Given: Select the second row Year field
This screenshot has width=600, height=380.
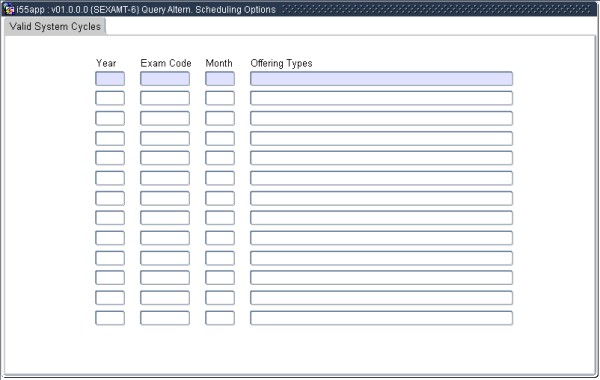Looking at the screenshot, I should (x=110, y=98).
